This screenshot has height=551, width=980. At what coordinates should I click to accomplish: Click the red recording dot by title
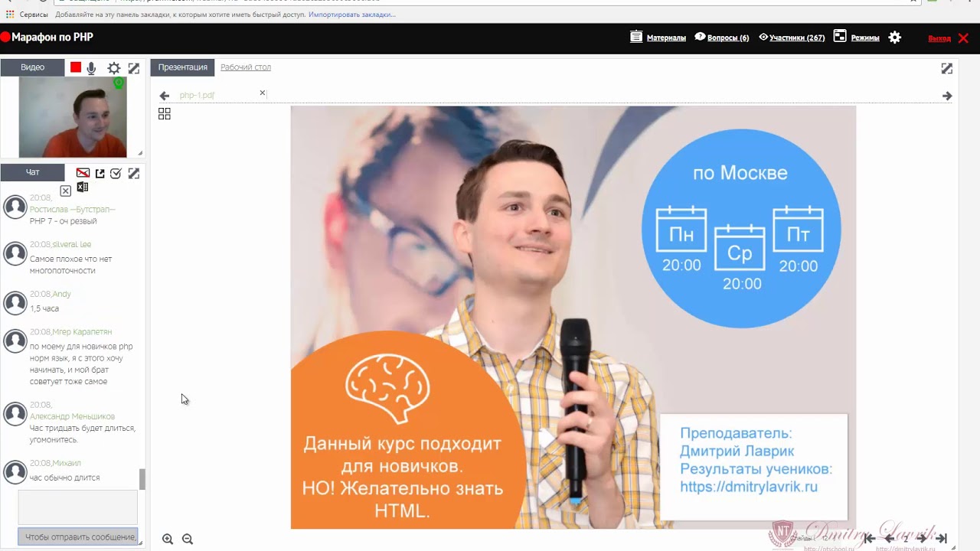(5, 37)
